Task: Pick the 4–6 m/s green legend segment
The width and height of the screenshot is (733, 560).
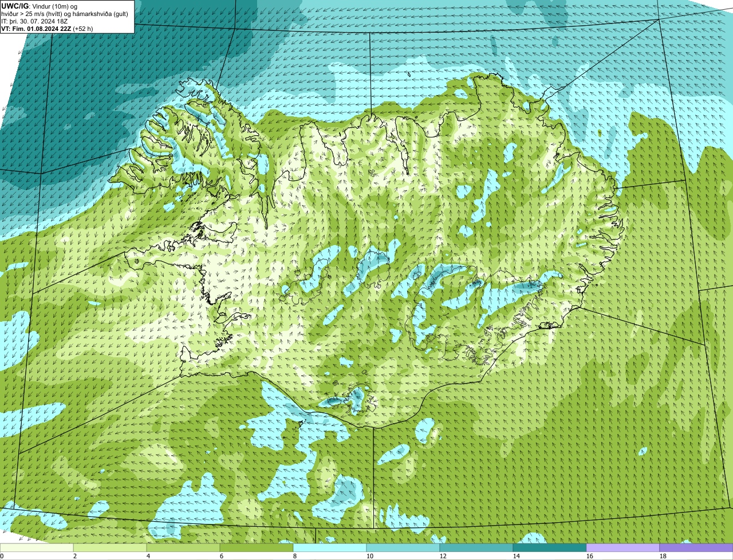Action: [183, 547]
